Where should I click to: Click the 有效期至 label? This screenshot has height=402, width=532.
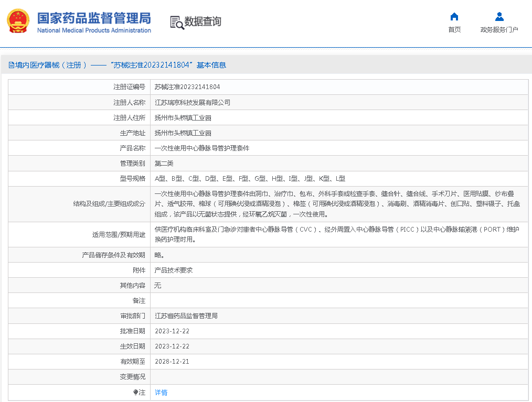tap(133, 362)
